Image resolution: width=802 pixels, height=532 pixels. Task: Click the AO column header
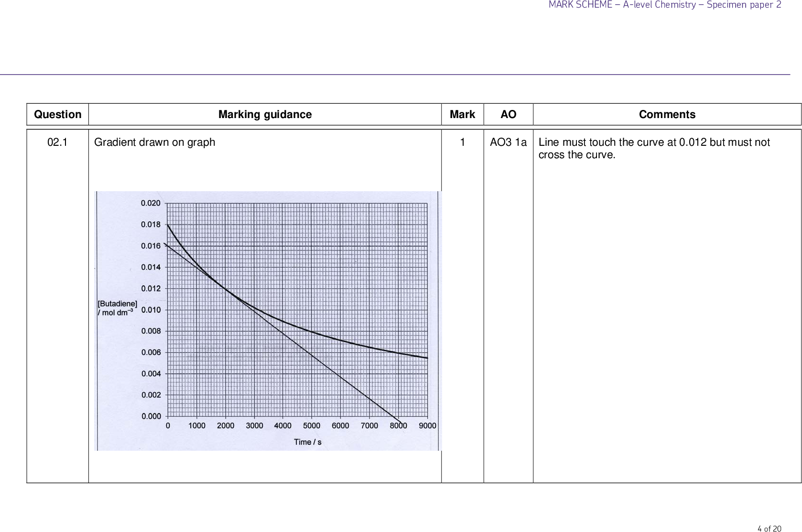(509, 114)
